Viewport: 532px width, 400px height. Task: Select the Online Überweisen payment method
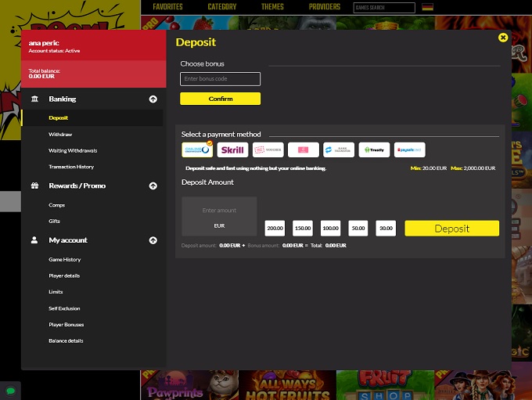(x=197, y=150)
